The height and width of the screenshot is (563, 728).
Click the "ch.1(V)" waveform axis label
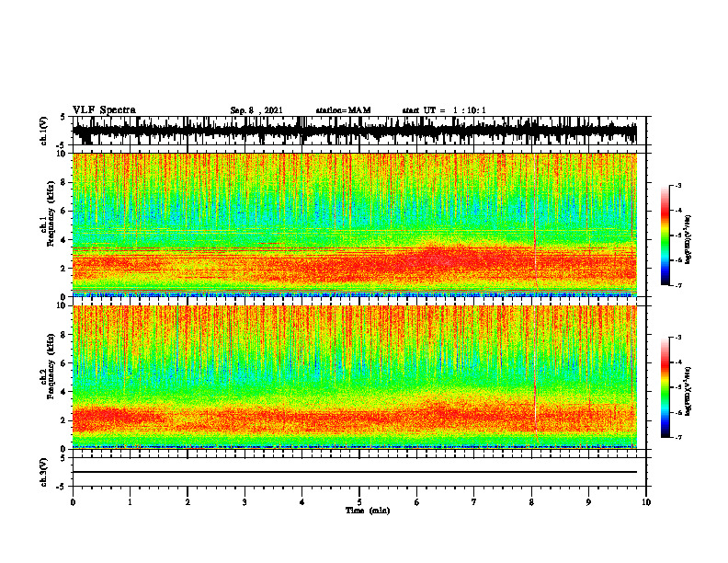click(x=44, y=131)
